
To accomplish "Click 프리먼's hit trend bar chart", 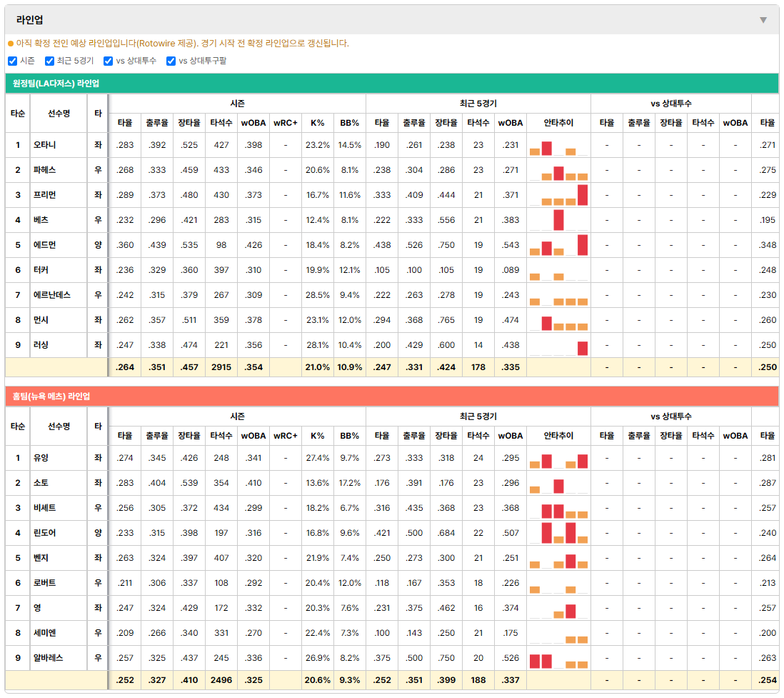I will tap(558, 195).
